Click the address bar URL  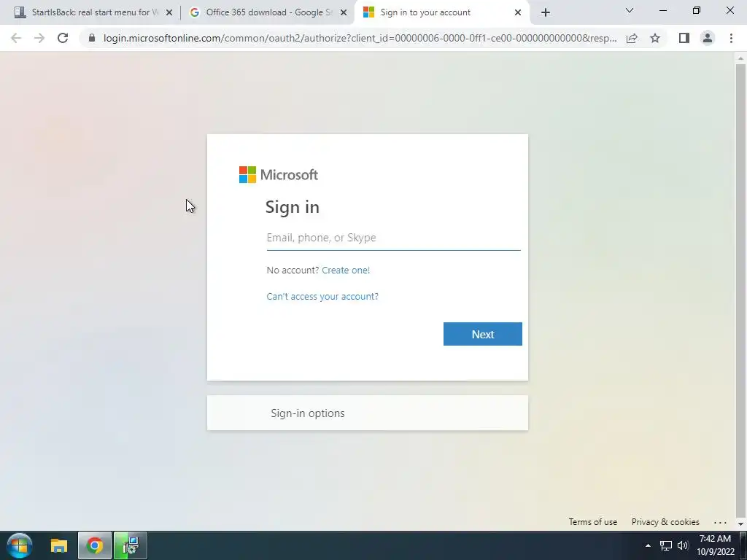[360, 38]
